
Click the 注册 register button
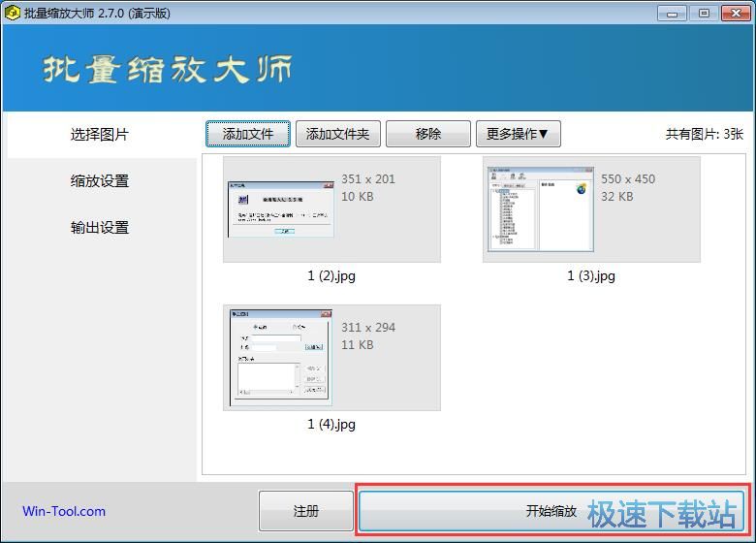306,511
